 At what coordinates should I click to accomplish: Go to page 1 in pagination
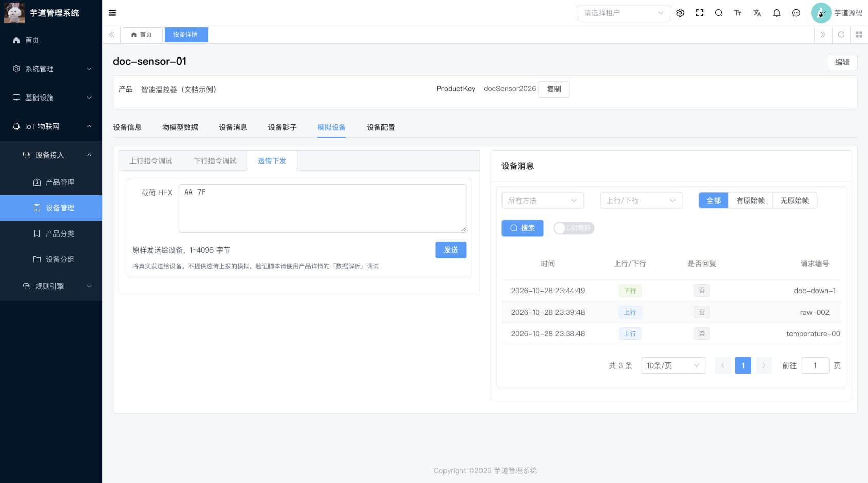click(743, 365)
